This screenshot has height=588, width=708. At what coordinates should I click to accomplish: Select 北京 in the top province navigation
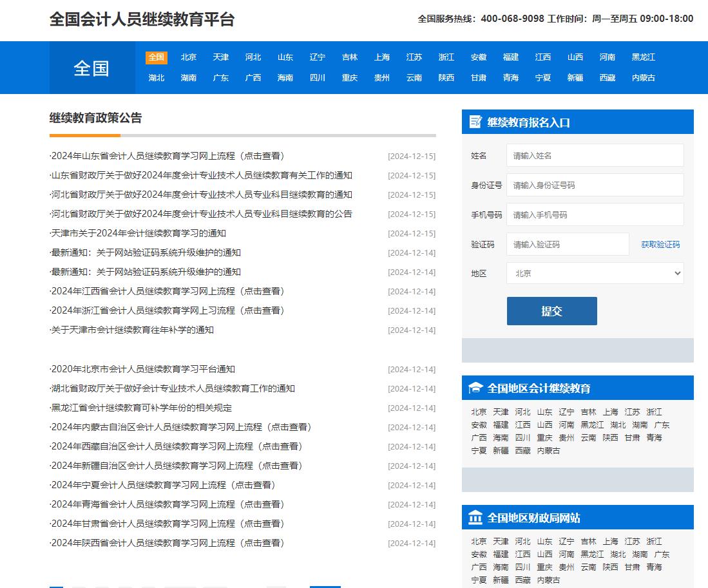189,57
